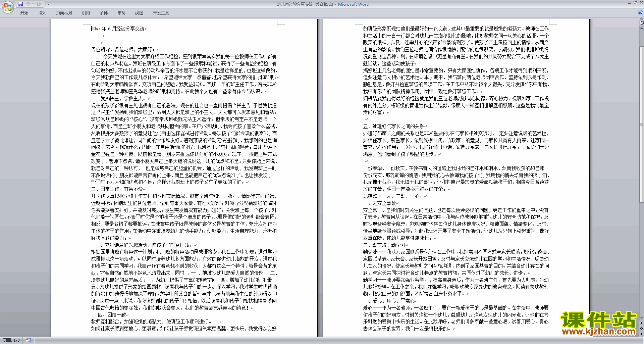
Task: Click the heading 一、无安全事故
Action: pos(379,203)
